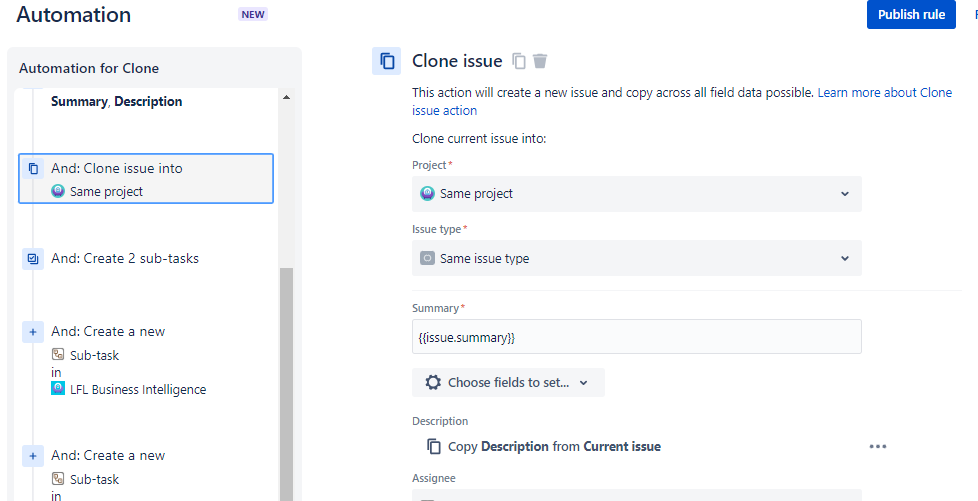
Task: Delete the Clone issue component trash icon
Action: click(540, 61)
